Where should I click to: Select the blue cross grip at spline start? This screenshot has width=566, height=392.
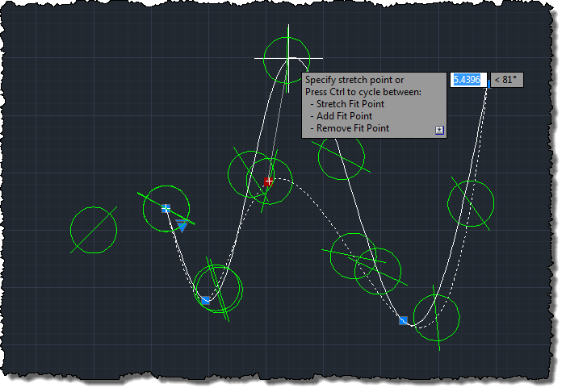[x=166, y=208]
